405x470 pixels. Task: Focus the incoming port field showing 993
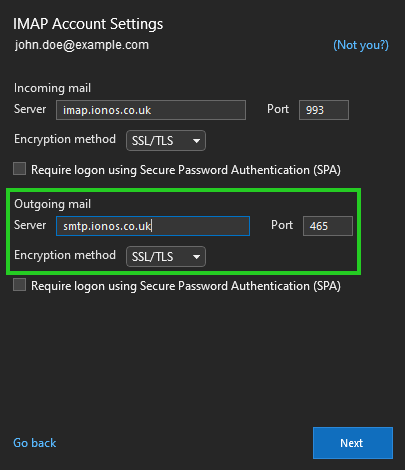(x=324, y=110)
